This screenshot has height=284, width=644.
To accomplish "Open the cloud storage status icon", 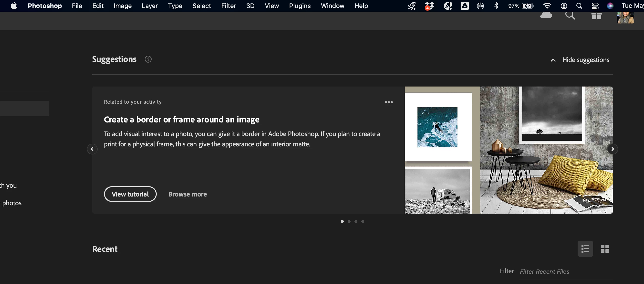I will [546, 15].
